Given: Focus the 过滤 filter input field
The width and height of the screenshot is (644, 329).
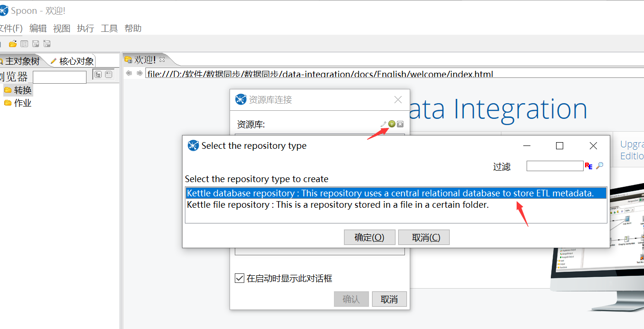Looking at the screenshot, I should point(555,166).
